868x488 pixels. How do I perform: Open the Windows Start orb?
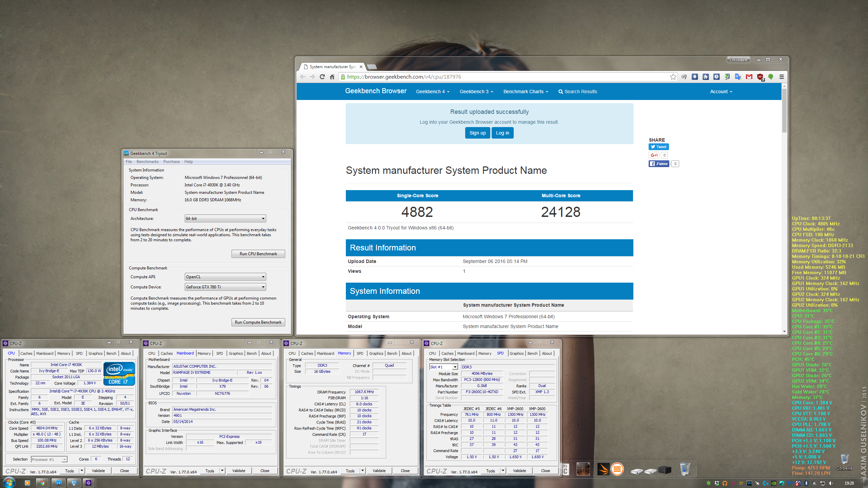[9, 483]
